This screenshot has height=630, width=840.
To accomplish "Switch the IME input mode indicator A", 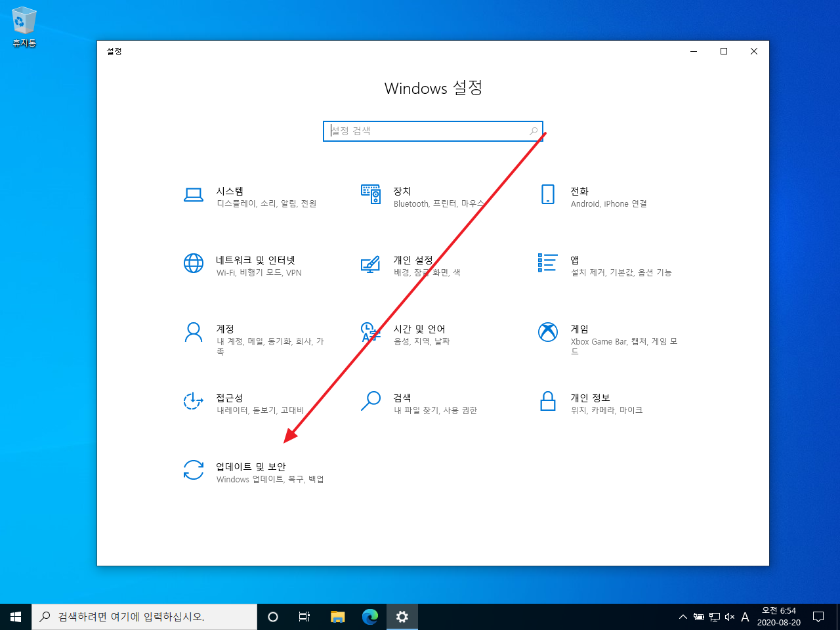I will tap(745, 617).
